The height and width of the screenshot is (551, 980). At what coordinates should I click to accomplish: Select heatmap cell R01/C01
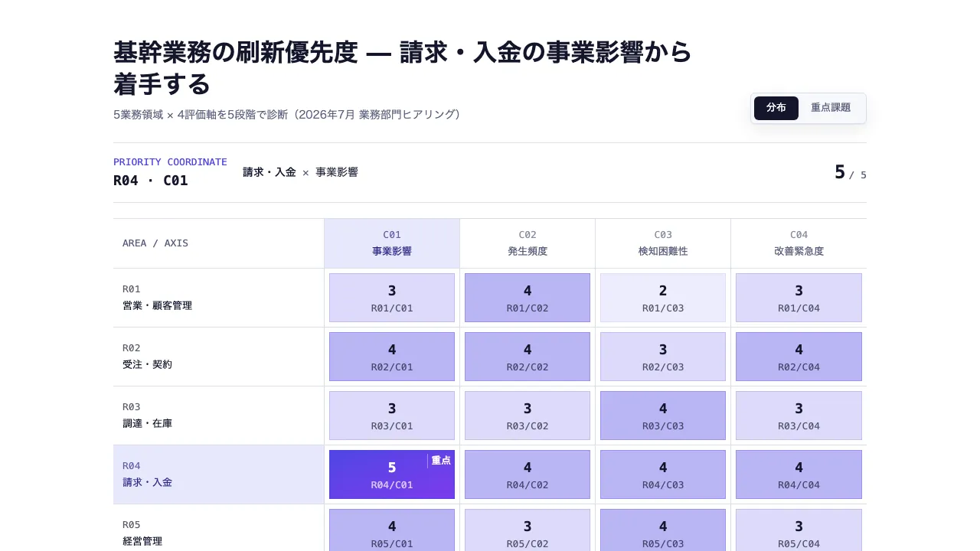point(392,298)
